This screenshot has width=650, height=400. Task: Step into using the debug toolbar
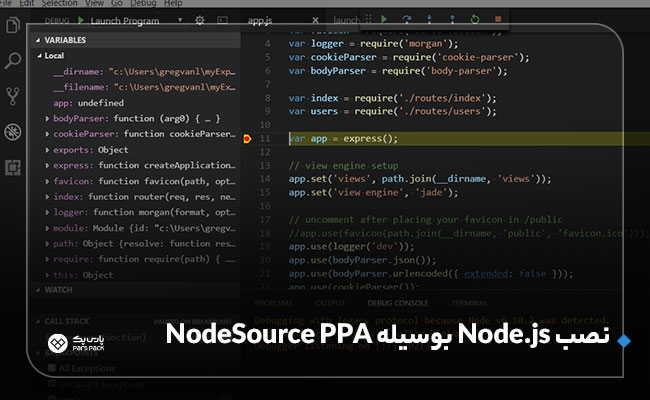click(429, 19)
